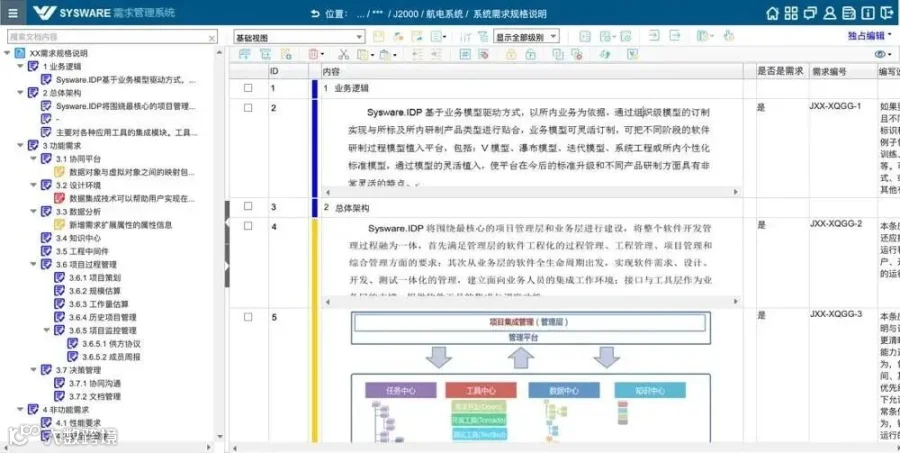Open the 基础视图 view dropdown
Image resolution: width=900 pixels, height=453 pixels.
300,37
